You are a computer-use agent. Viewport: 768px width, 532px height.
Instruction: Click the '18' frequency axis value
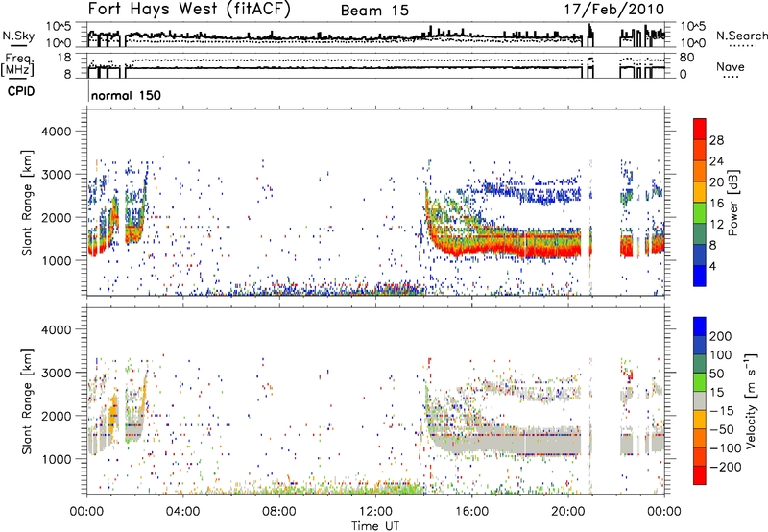point(64,58)
